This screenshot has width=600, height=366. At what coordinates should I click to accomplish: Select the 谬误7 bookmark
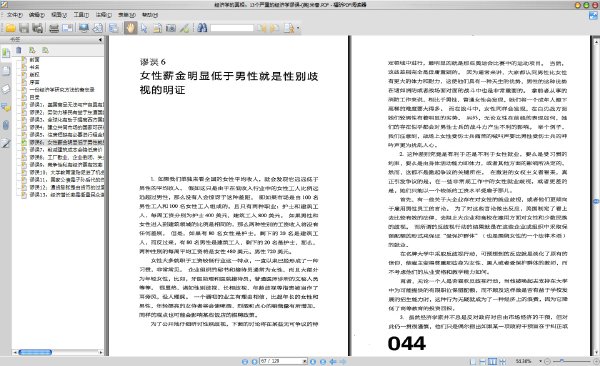point(66,150)
